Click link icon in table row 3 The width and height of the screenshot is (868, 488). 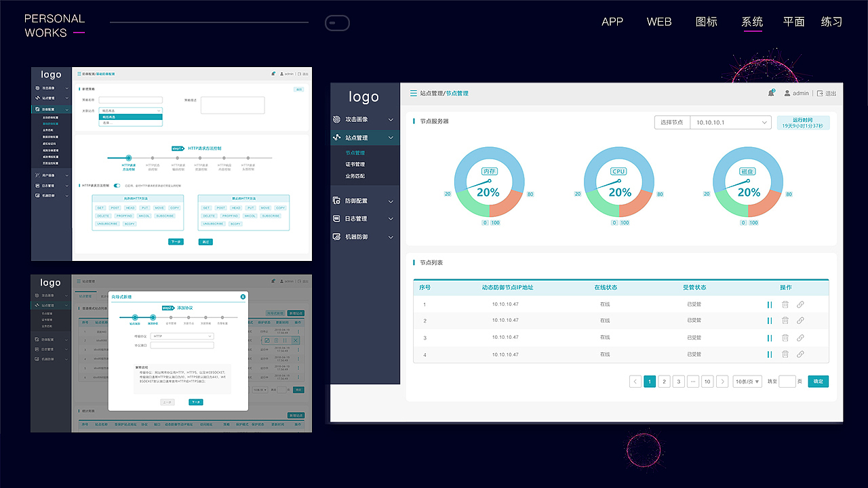click(800, 338)
